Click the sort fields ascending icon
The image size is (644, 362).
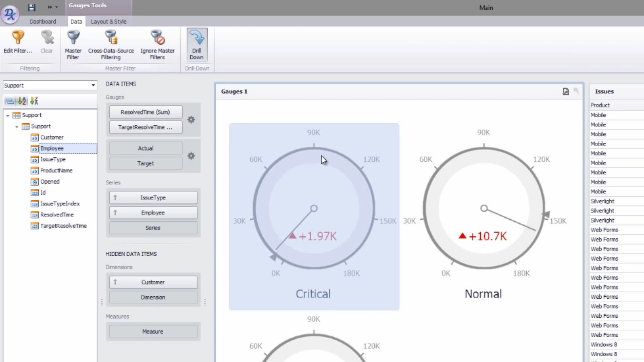(22, 101)
